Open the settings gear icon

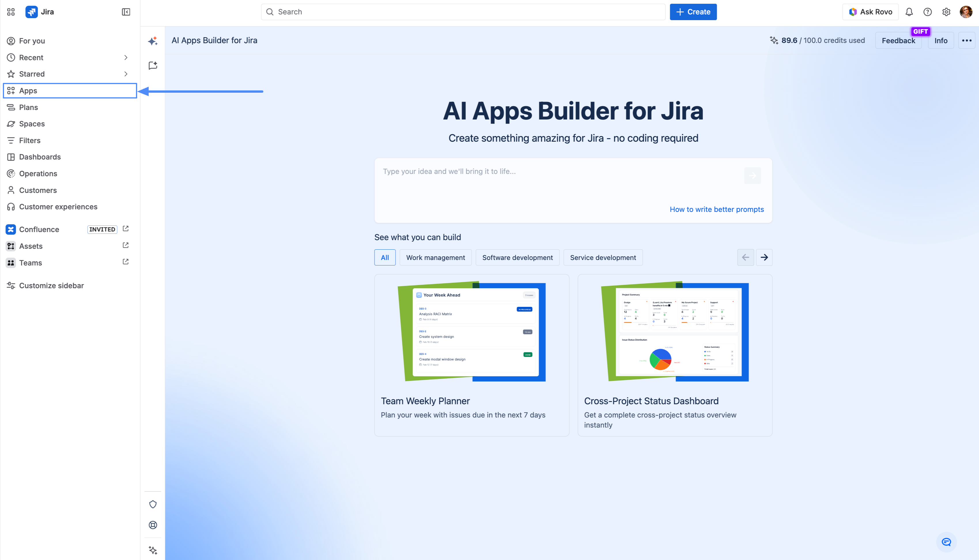point(946,12)
